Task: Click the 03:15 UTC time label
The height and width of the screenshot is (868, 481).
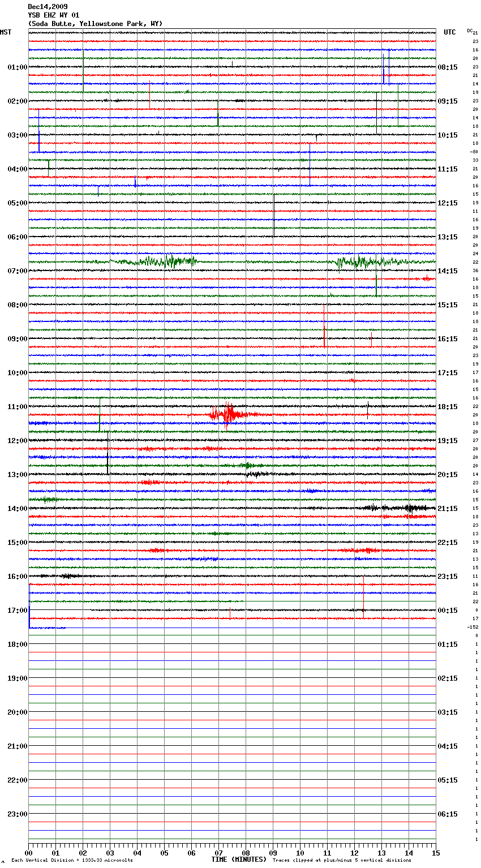Action: [448, 712]
